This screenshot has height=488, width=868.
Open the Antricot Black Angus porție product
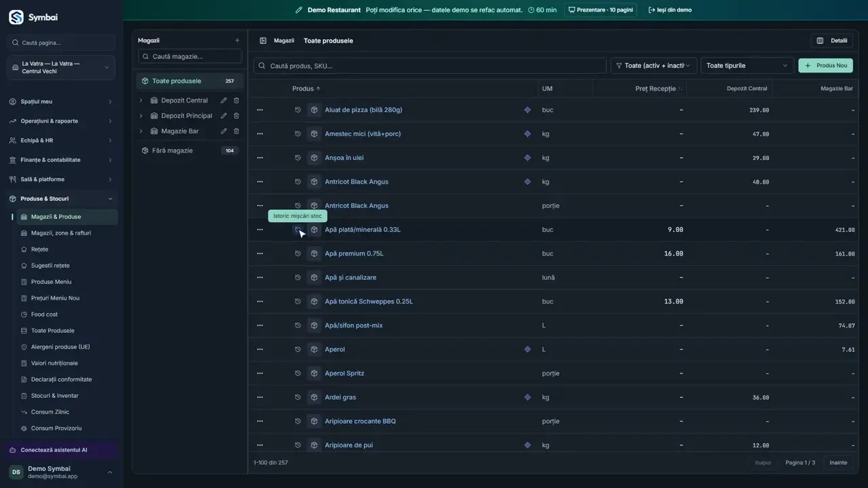click(357, 206)
